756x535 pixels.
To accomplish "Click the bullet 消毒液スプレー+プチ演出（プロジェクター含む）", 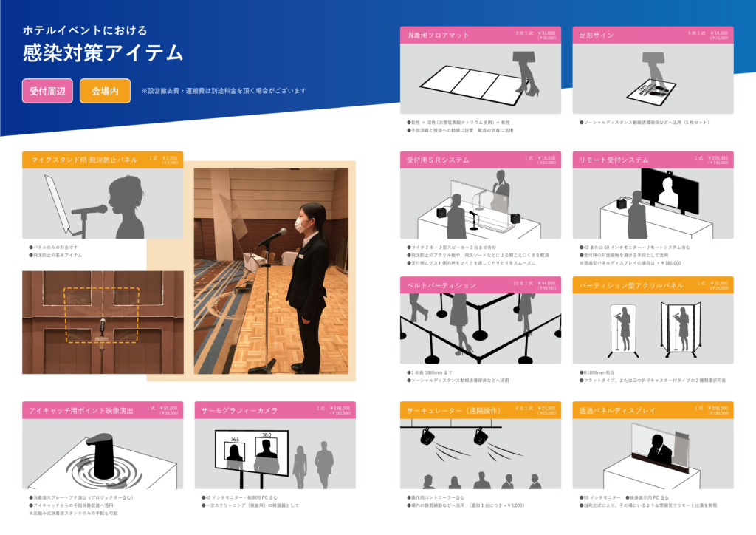I will 81,497.
